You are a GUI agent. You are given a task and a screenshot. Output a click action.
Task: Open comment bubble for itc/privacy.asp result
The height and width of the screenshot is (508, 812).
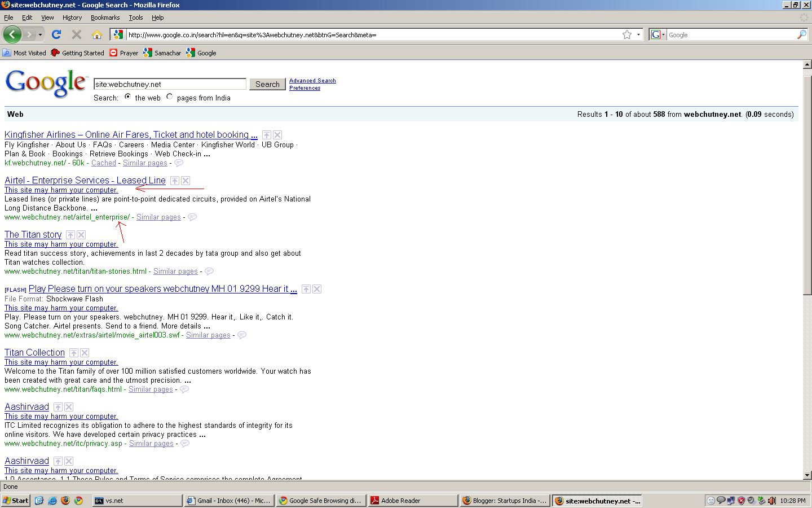[x=185, y=444]
